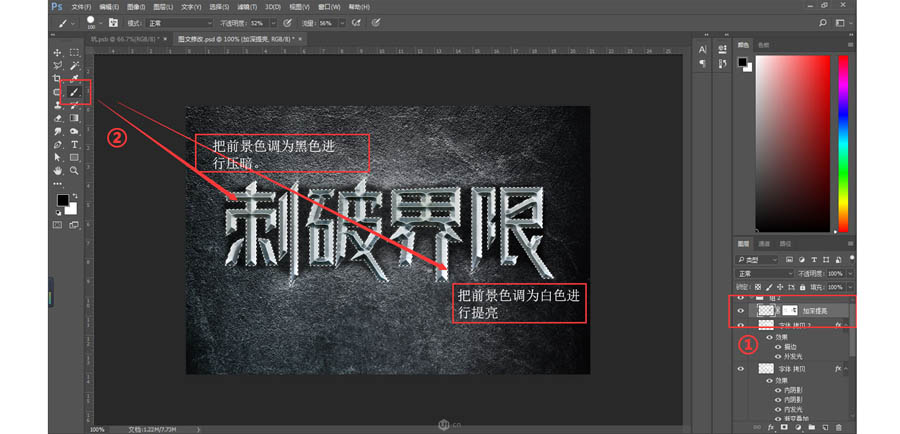The image size is (900, 434).
Task: Open the 窗口(W) menu
Action: (329, 7)
